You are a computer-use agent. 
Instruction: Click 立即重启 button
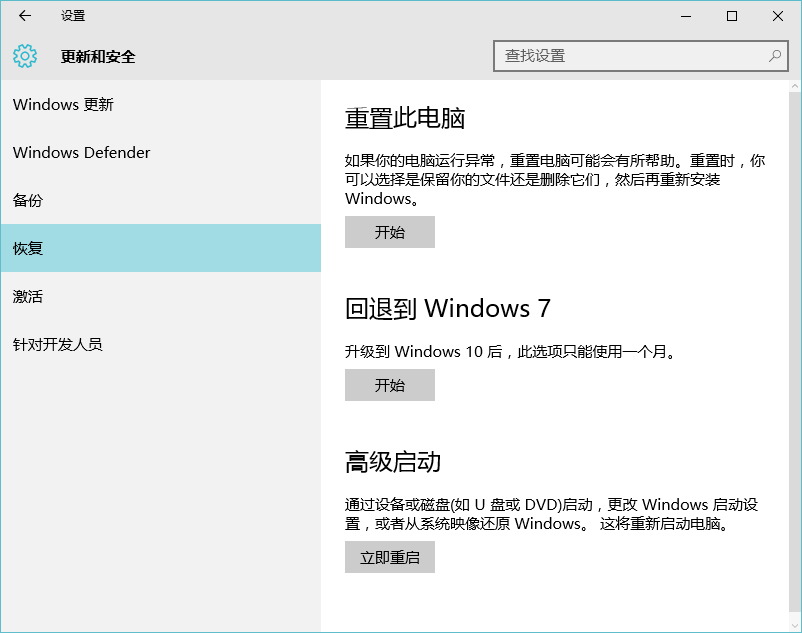(390, 557)
